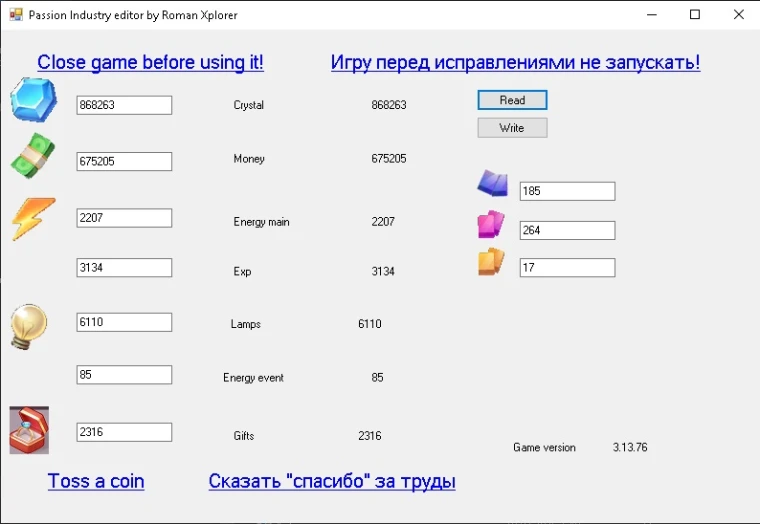Image resolution: width=760 pixels, height=524 pixels.
Task: Click the lightning bolt energy icon
Action: 33,218
